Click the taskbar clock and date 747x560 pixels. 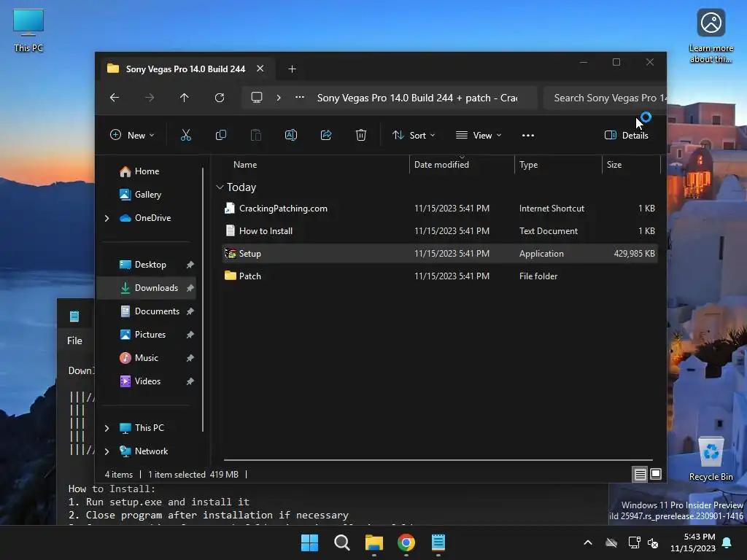click(x=693, y=542)
